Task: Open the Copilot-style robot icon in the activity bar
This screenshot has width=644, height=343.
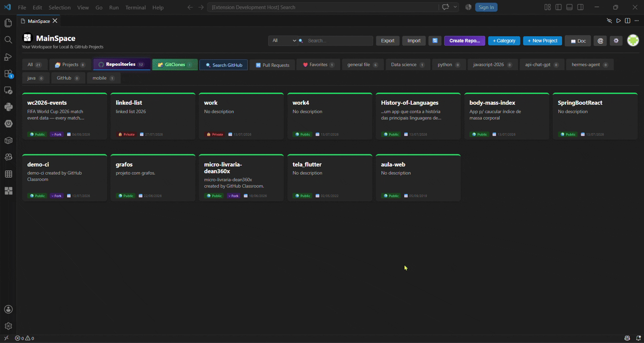Action: click(x=8, y=157)
